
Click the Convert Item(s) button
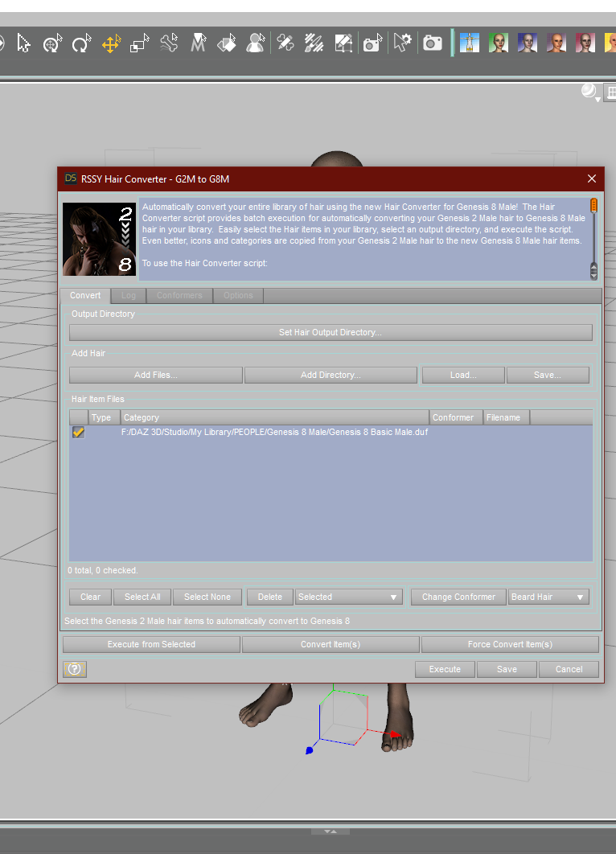(x=331, y=644)
